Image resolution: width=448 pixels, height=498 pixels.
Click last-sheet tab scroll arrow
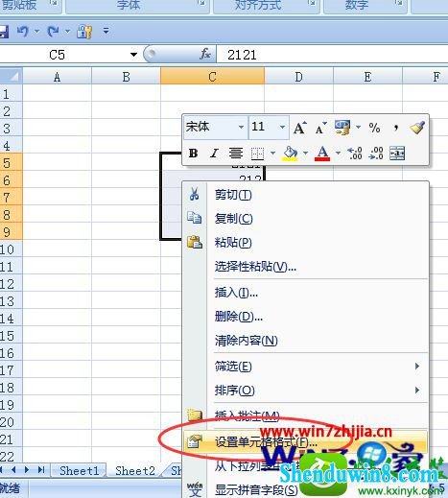(x=41, y=470)
